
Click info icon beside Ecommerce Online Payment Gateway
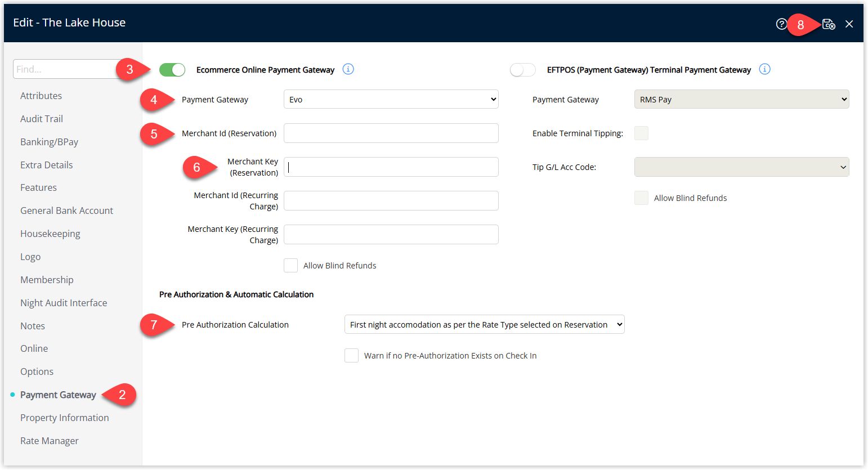pos(348,69)
